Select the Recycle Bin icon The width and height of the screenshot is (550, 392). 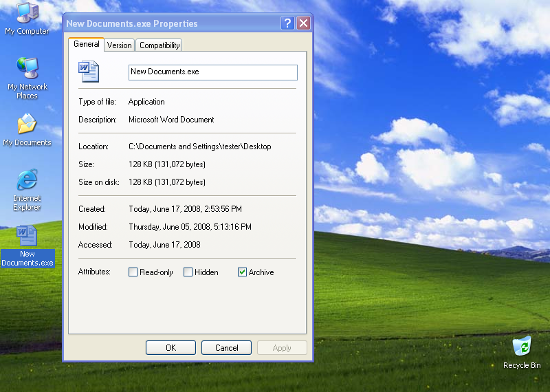click(x=522, y=347)
